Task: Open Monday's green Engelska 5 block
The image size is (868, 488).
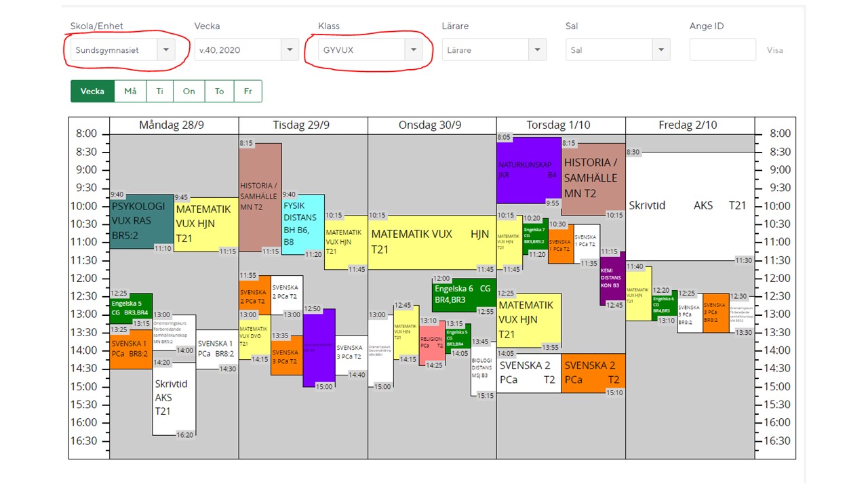Action: [x=131, y=309]
